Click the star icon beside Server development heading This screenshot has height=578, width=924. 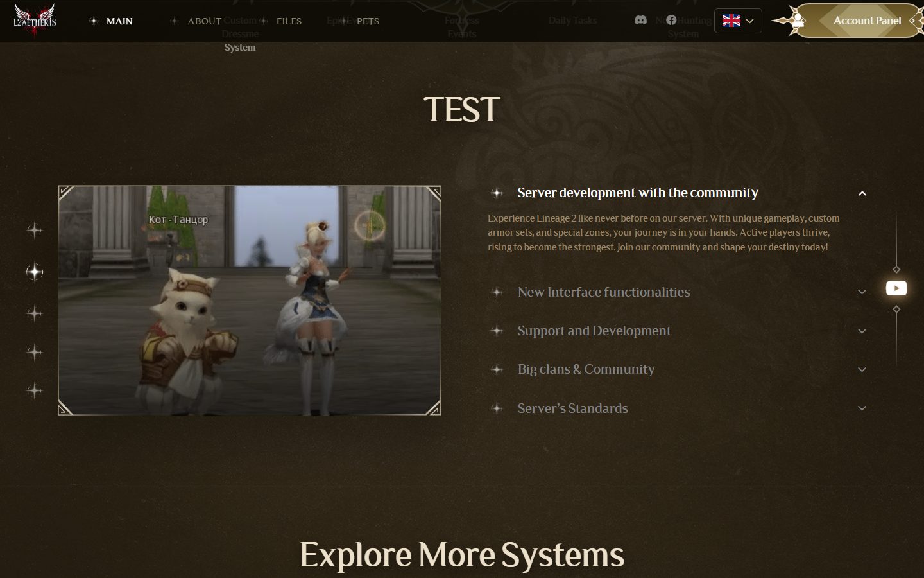pos(497,193)
